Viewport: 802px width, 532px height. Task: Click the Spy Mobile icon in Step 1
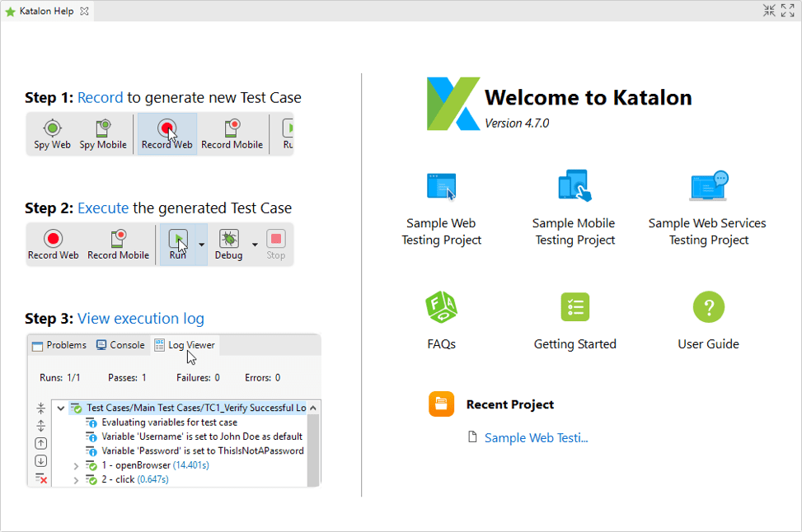(x=103, y=128)
